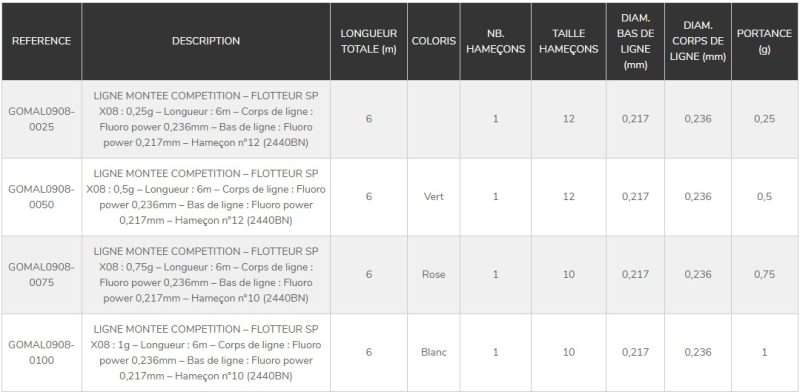Click the 0,25g float description text
This screenshot has width=800, height=392.
click(206, 119)
